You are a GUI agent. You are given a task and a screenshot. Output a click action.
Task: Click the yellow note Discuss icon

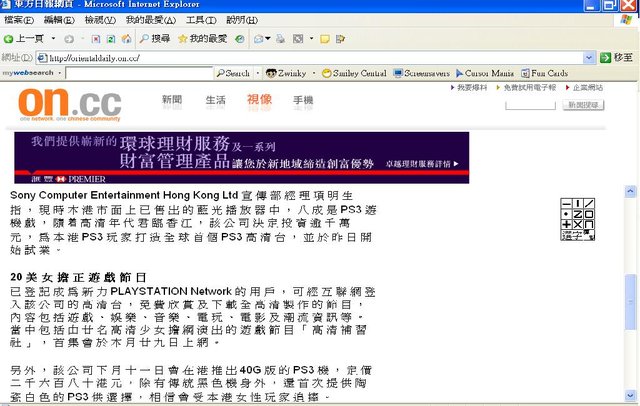[x=325, y=39]
